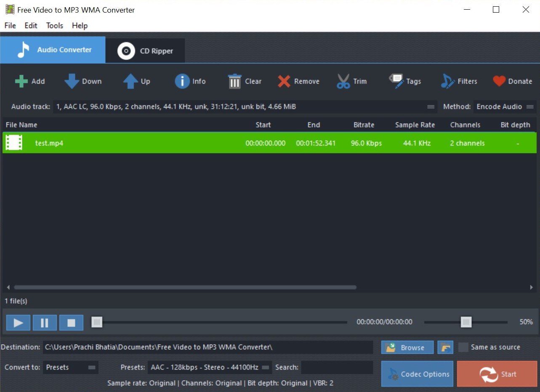
Task: Click the Codec Options button
Action: pyautogui.click(x=417, y=374)
